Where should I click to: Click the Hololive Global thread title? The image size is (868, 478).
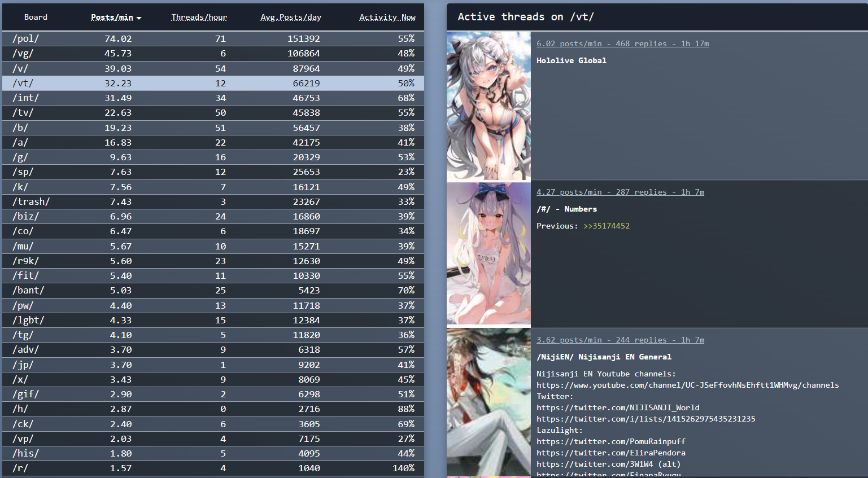(x=572, y=60)
